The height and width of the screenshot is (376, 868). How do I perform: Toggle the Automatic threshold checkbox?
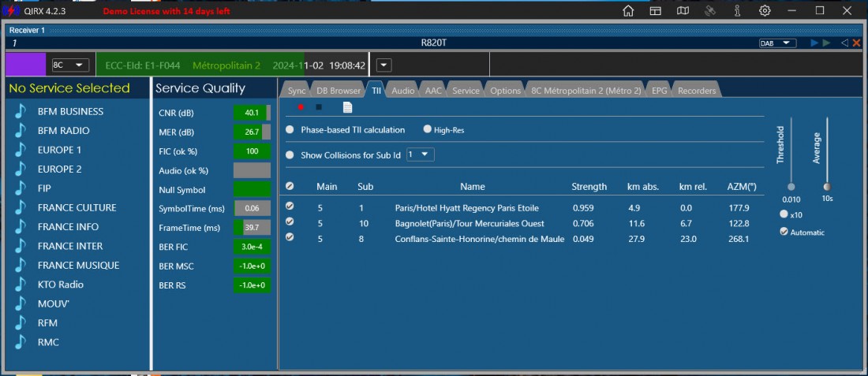[x=784, y=232]
